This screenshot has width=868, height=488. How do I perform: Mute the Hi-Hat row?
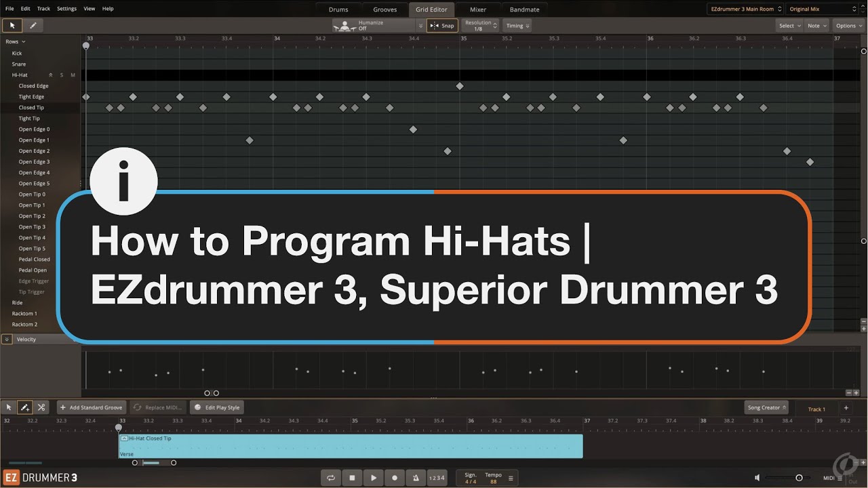click(x=73, y=75)
